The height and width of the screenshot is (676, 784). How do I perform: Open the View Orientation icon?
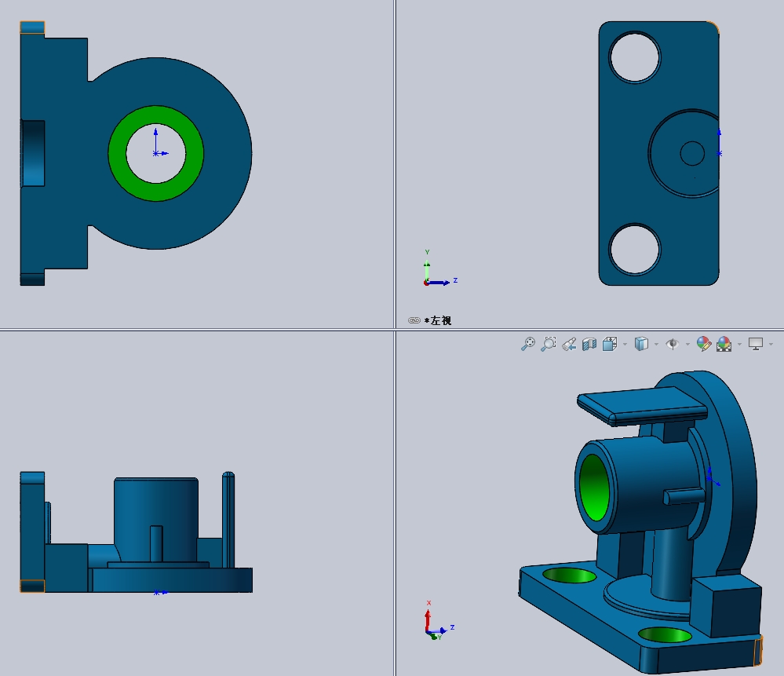point(610,344)
